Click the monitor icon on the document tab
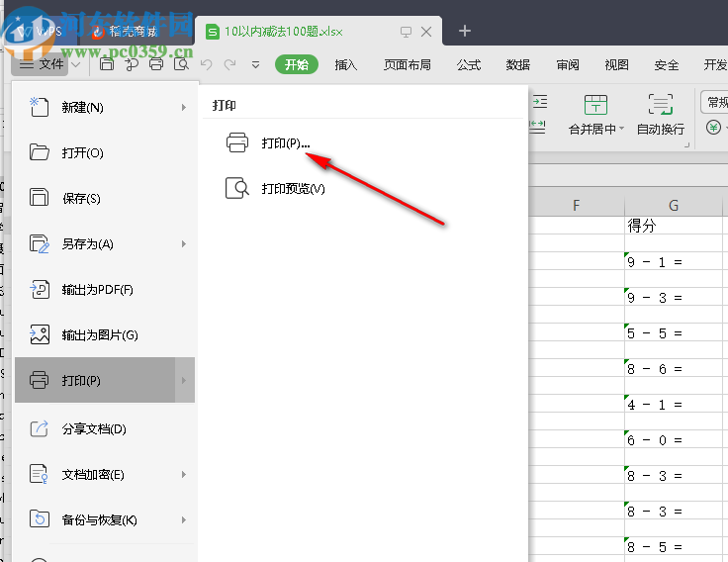 [x=406, y=32]
